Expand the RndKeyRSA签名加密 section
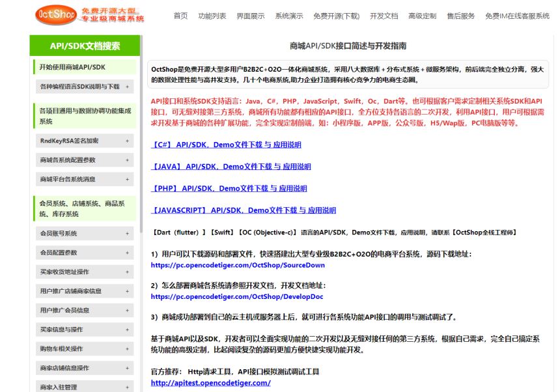This screenshot has height=392, width=560. click(x=85, y=139)
